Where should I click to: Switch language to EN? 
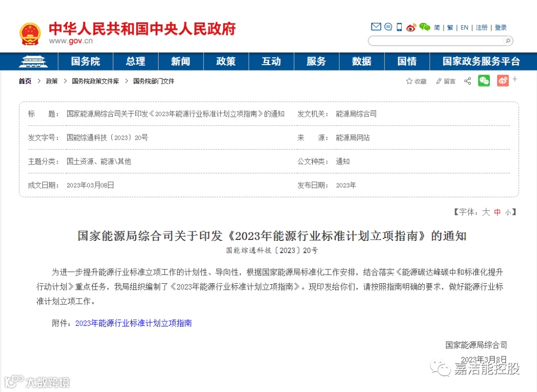tap(464, 27)
